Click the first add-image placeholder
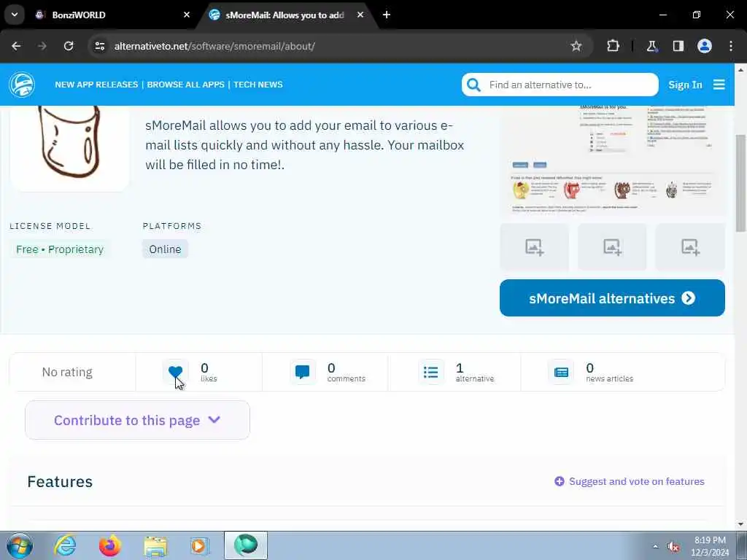747x560 pixels. tap(534, 247)
